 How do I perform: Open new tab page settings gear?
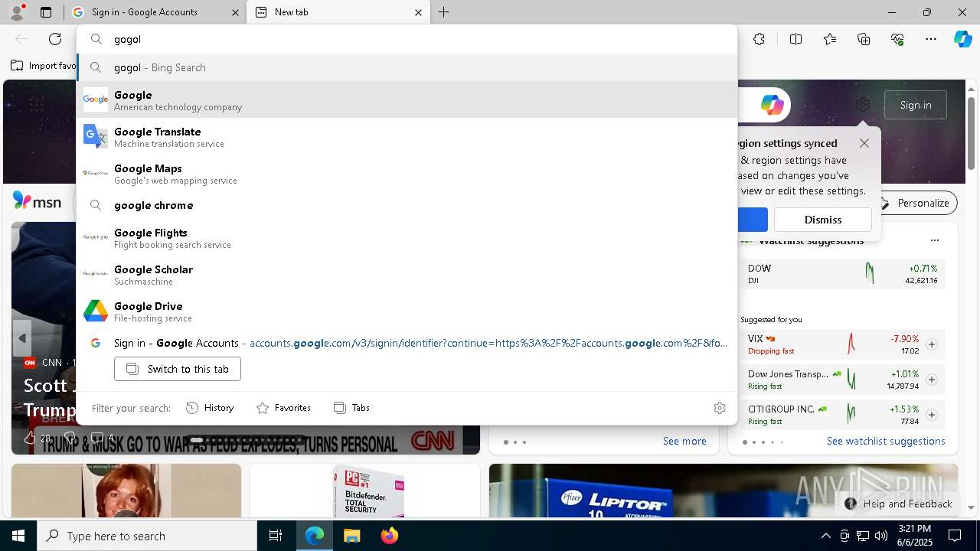[863, 105]
